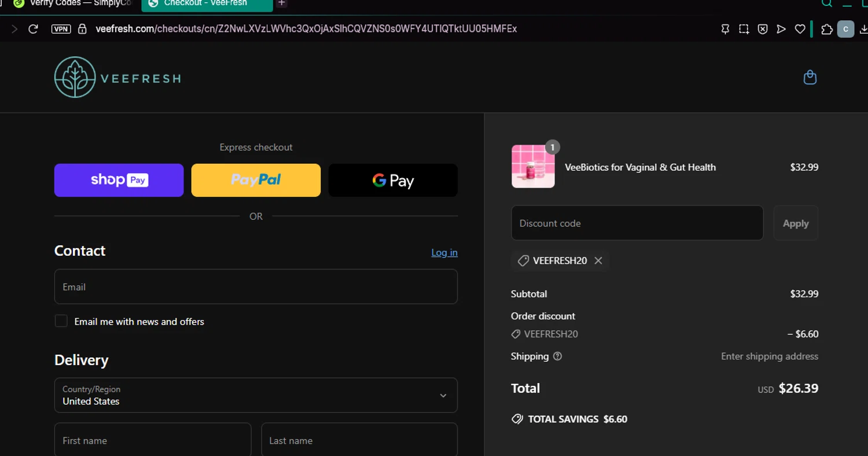The image size is (868, 456).
Task: Add page to bookmarks with heart icon
Action: click(x=800, y=29)
